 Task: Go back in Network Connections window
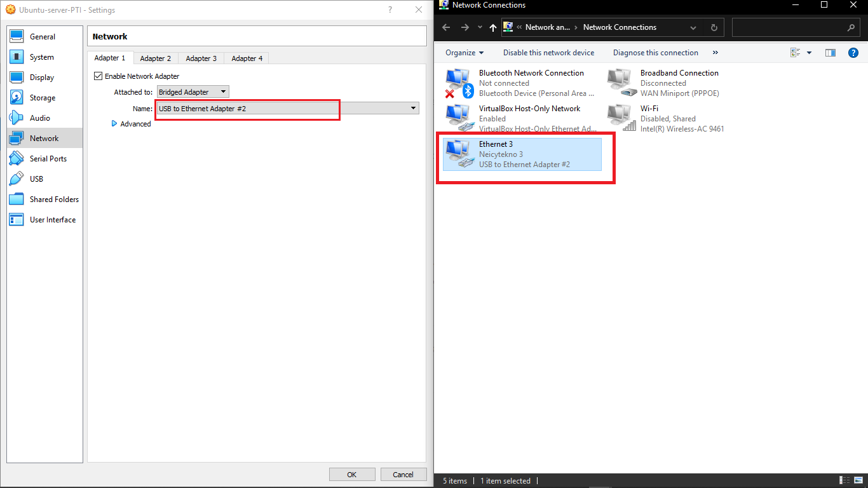click(446, 27)
